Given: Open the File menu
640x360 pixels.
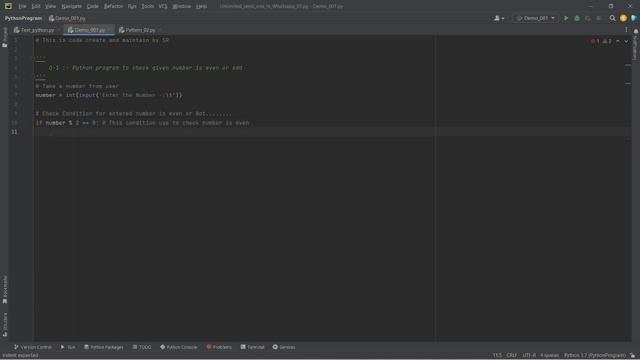Looking at the screenshot, I should [22, 6].
